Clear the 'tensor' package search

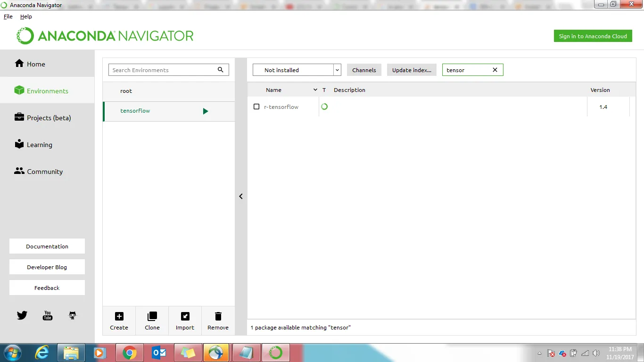[495, 70]
